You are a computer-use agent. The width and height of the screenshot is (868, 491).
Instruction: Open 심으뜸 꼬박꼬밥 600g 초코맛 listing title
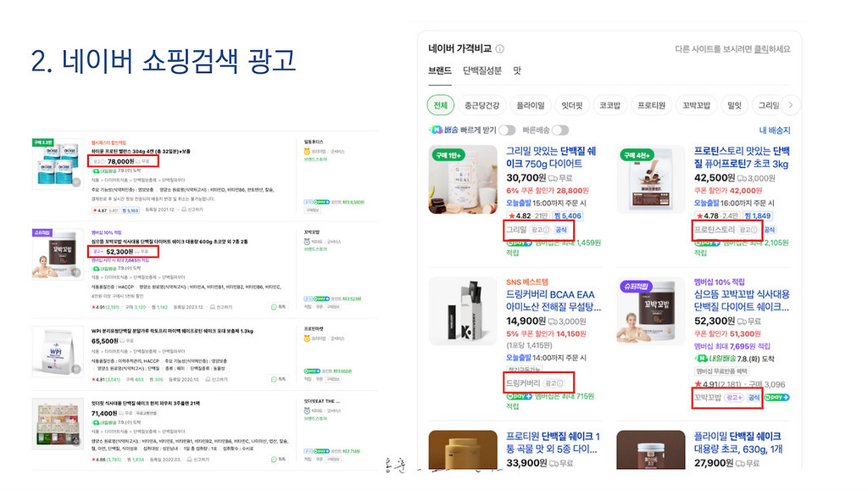coord(170,242)
